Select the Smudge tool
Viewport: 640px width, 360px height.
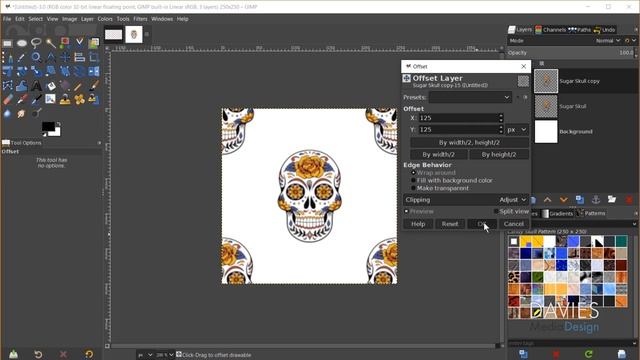[21, 113]
